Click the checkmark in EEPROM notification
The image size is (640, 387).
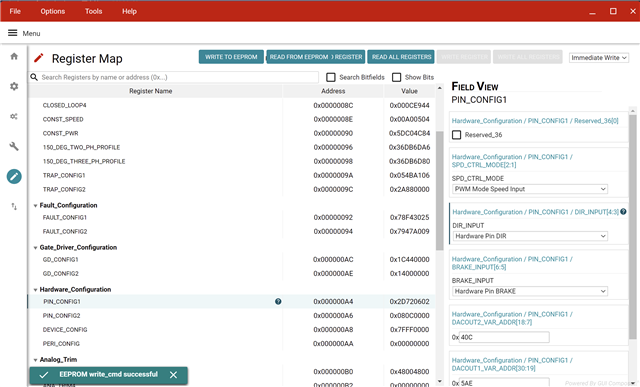click(44, 375)
